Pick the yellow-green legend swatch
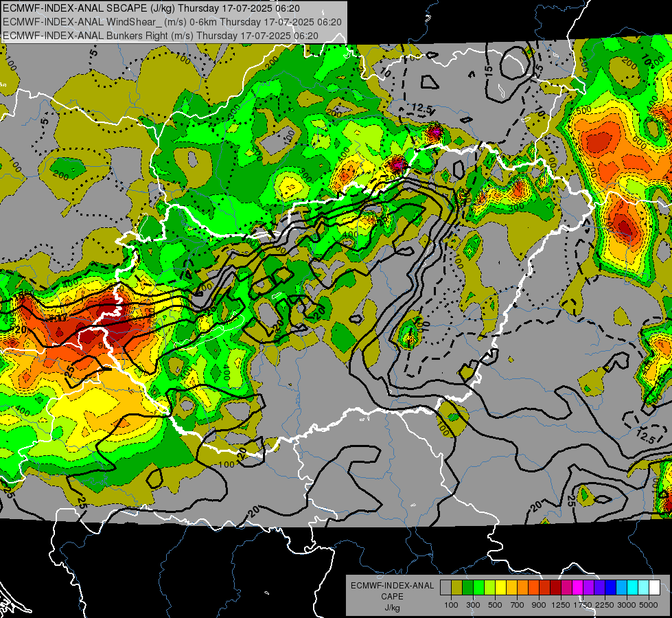 point(489,588)
